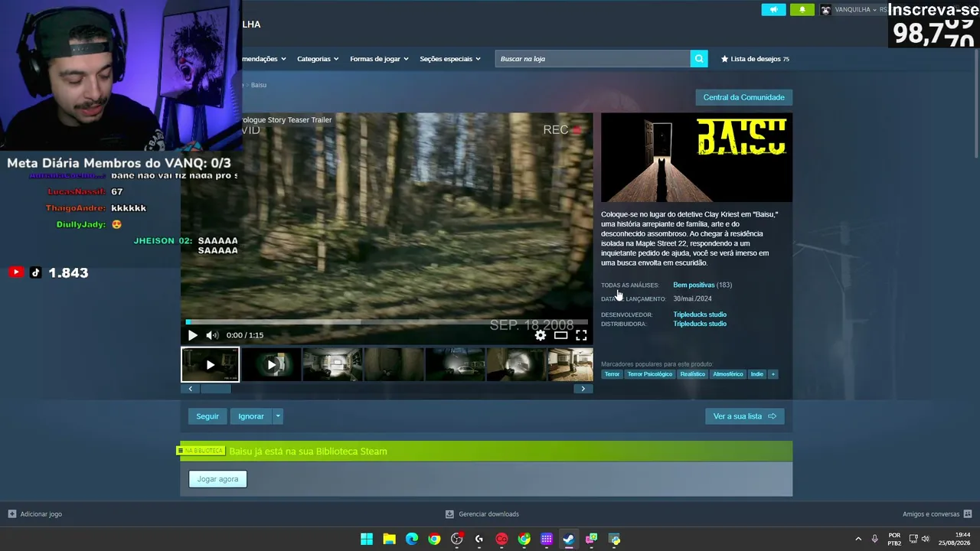980x551 pixels.
Task: Open the Steam notifications bell icon
Action: [x=802, y=10]
